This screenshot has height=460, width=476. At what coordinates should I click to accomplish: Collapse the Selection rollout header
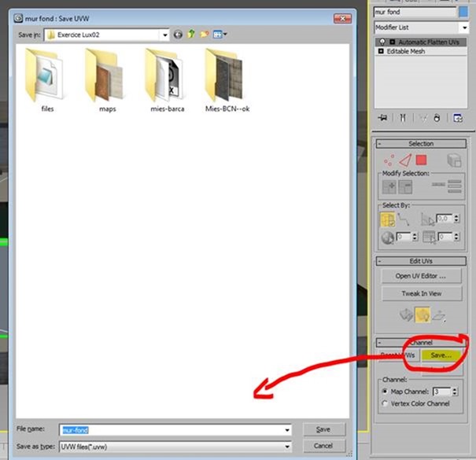pos(421,144)
